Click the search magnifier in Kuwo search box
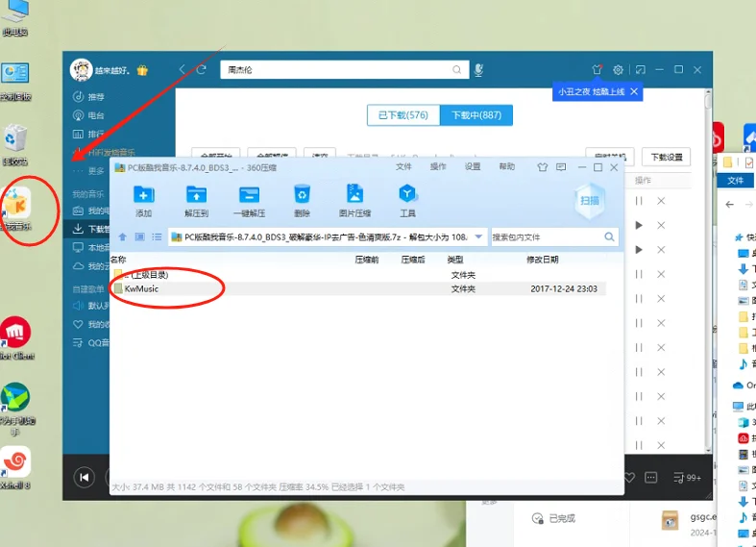This screenshot has height=547, width=756. click(456, 70)
